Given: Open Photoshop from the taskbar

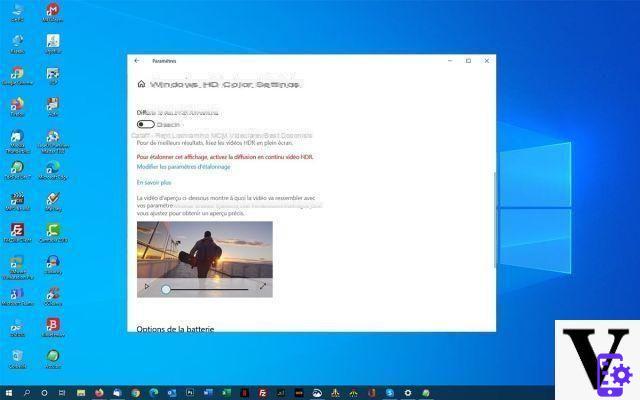Looking at the screenshot, I should click(190, 393).
